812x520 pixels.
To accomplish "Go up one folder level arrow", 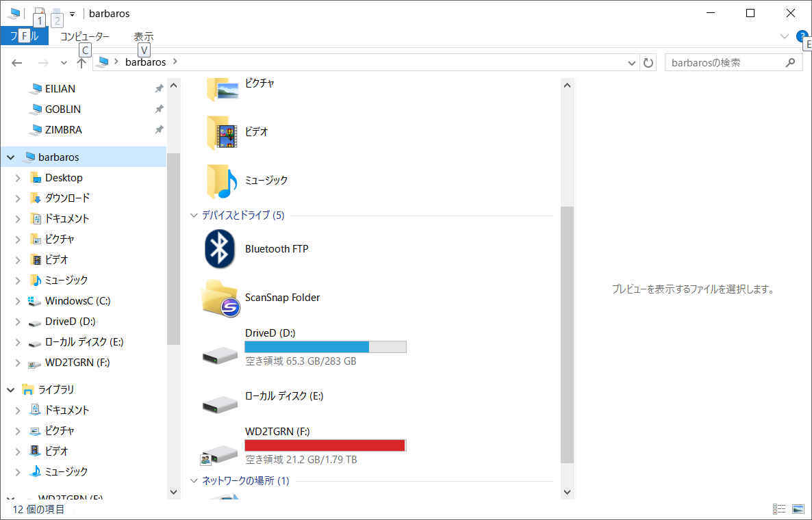I will tap(81, 63).
